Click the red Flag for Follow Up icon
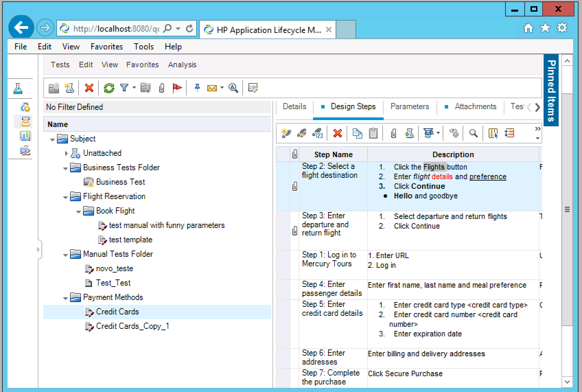This screenshot has width=582, height=392. tap(177, 88)
